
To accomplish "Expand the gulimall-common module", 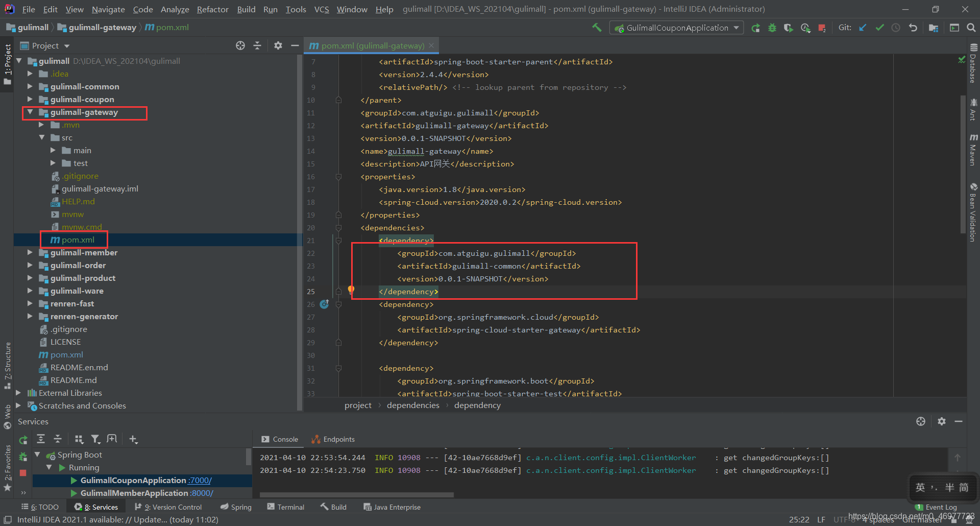I will tap(30, 86).
